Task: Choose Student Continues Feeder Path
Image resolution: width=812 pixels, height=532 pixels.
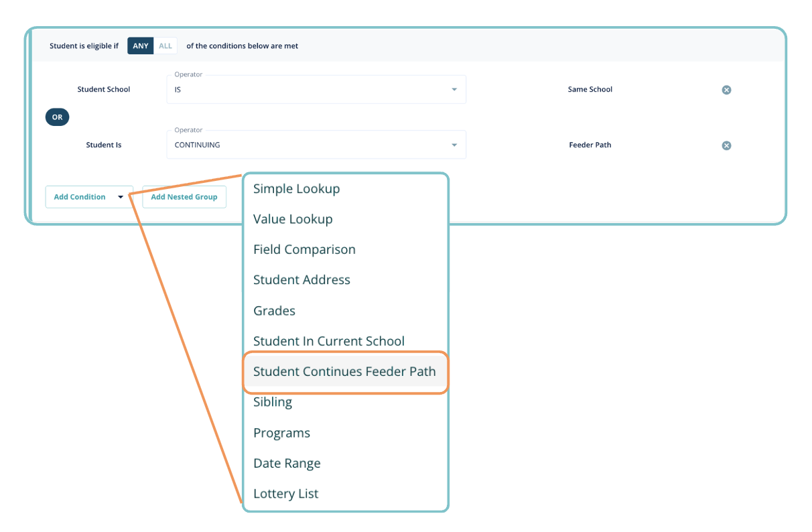Action: point(344,372)
